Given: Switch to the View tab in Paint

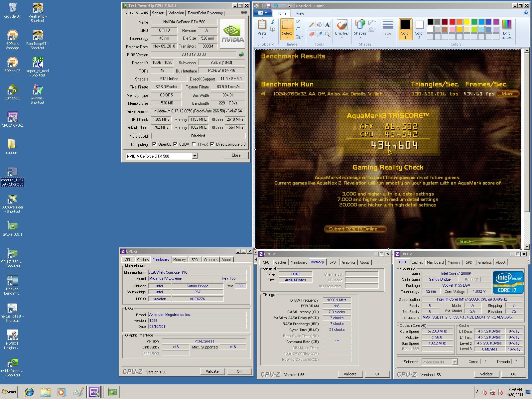Looking at the screenshot, I should click(x=300, y=13).
